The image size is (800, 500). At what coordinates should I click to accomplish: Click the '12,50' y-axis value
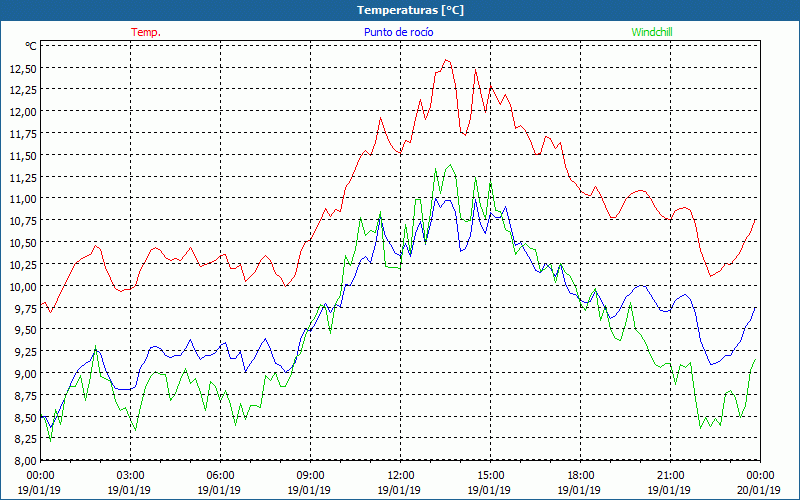(23, 68)
